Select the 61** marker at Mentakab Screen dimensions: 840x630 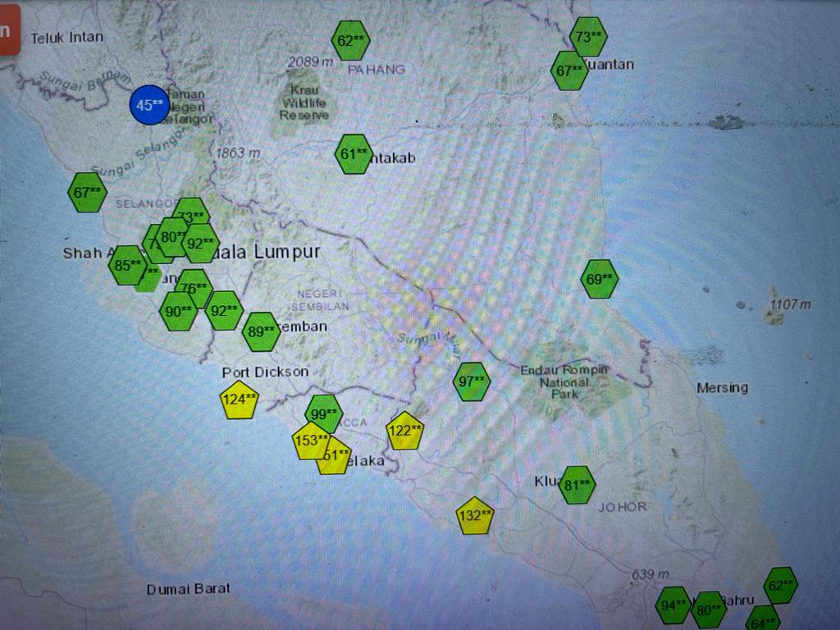tap(354, 153)
